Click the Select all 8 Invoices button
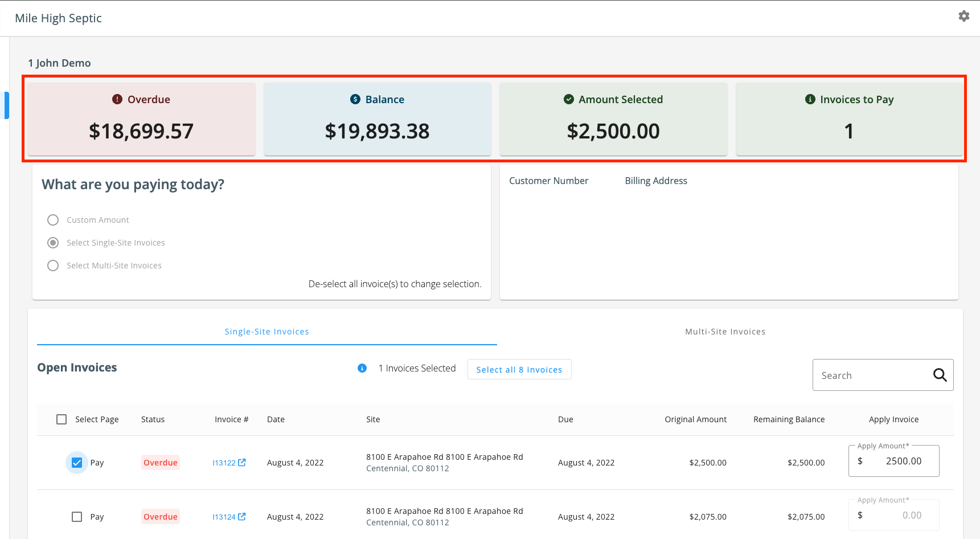Image resolution: width=980 pixels, height=539 pixels. pyautogui.click(x=519, y=369)
